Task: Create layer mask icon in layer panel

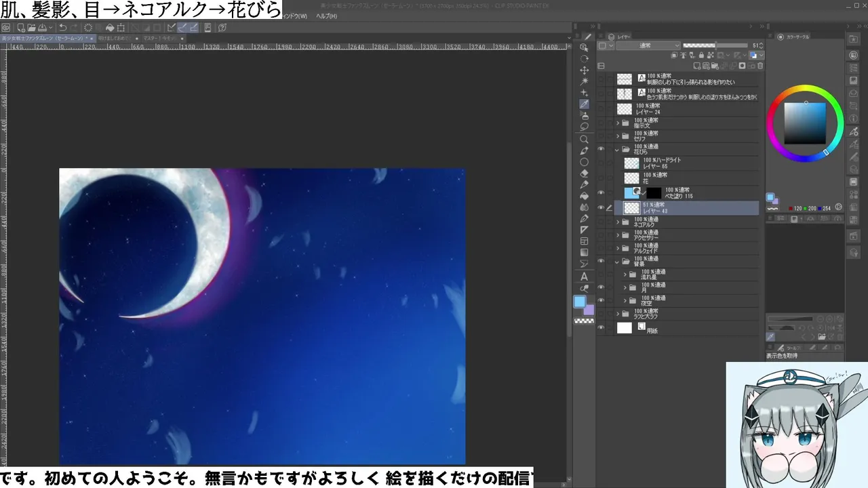Action: 742,66
